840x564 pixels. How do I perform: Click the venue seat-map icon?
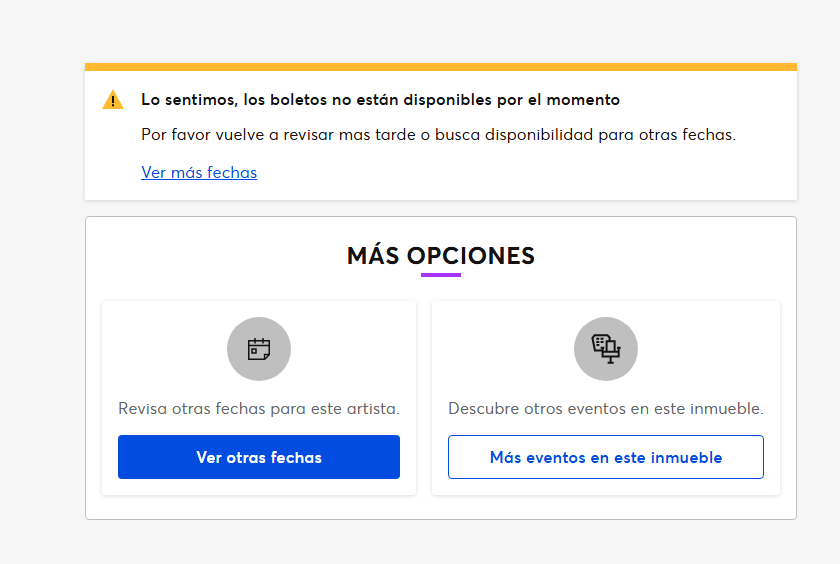coord(605,349)
